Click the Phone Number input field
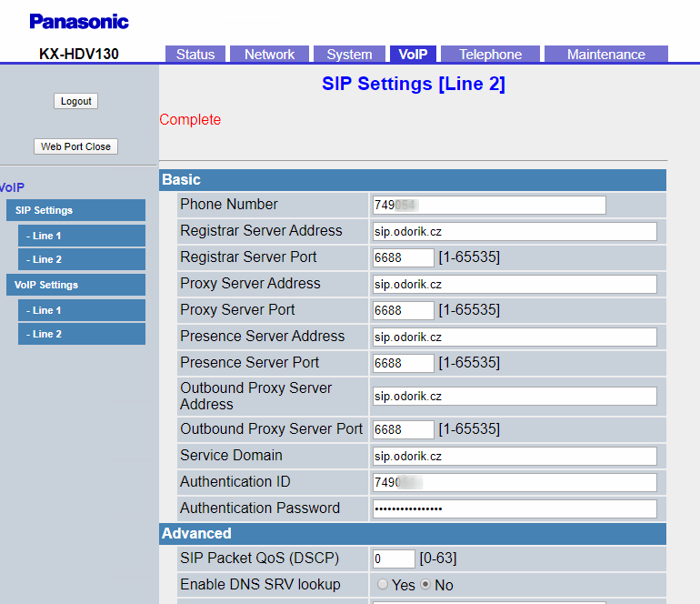 [488, 205]
